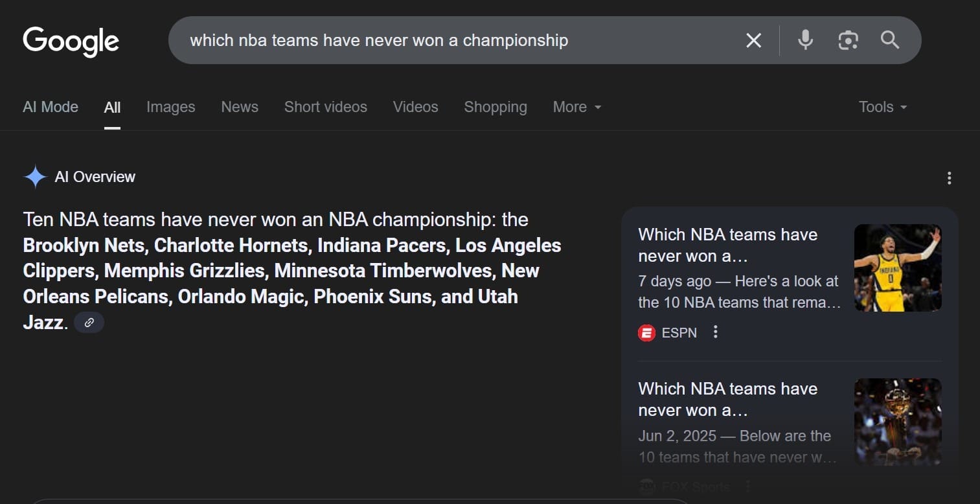The width and height of the screenshot is (980, 504).
Task: Click source link icon after Jazz
Action: point(89,322)
